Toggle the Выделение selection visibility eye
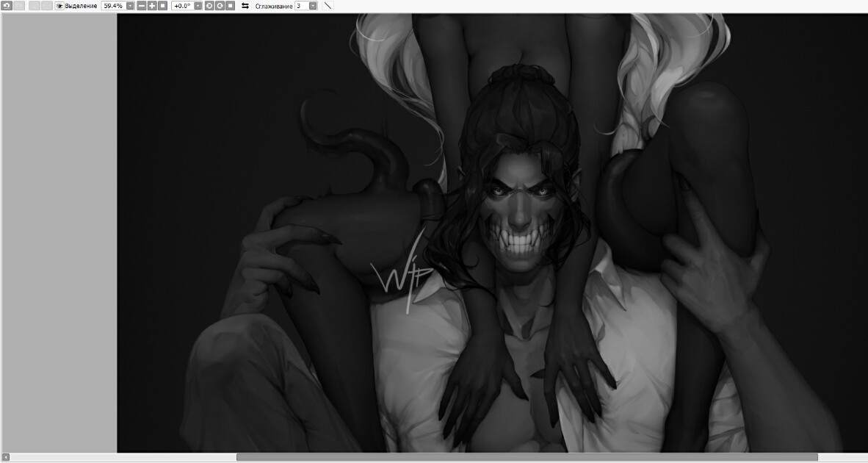 [x=59, y=6]
